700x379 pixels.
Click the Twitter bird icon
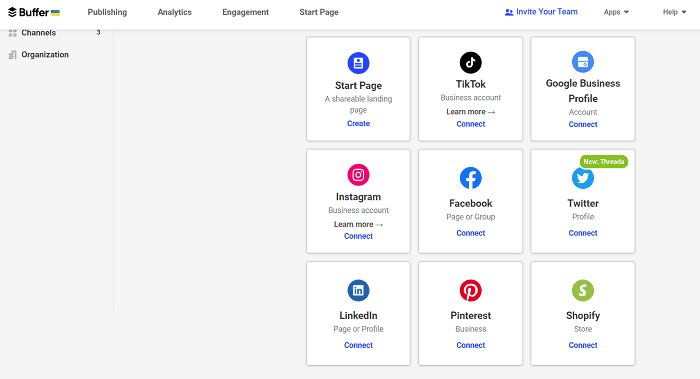(x=583, y=178)
